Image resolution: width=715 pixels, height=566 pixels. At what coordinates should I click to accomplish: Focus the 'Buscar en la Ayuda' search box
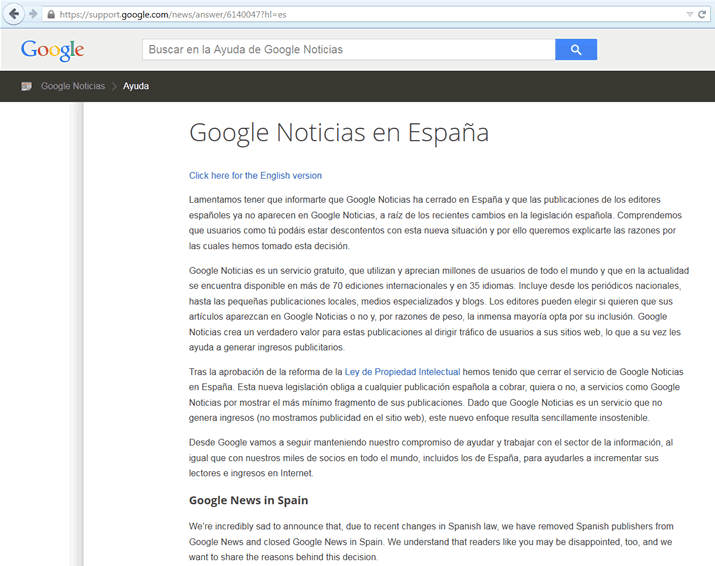(x=348, y=50)
